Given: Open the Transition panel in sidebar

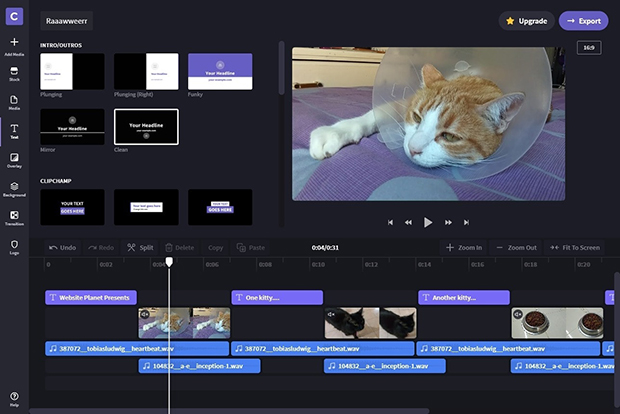Looking at the screenshot, I should pyautogui.click(x=14, y=215).
